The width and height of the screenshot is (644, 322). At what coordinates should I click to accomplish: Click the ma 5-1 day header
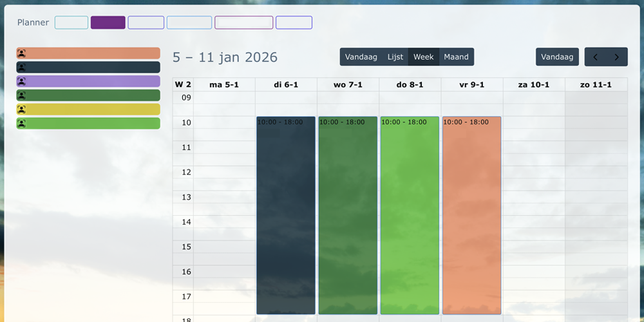point(224,84)
